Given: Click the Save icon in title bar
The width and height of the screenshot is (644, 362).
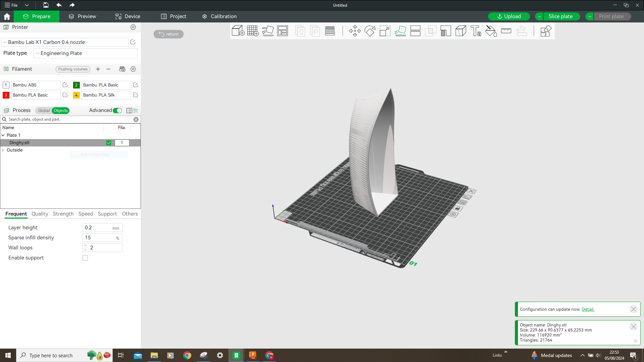Looking at the screenshot, I should click(x=46, y=5).
